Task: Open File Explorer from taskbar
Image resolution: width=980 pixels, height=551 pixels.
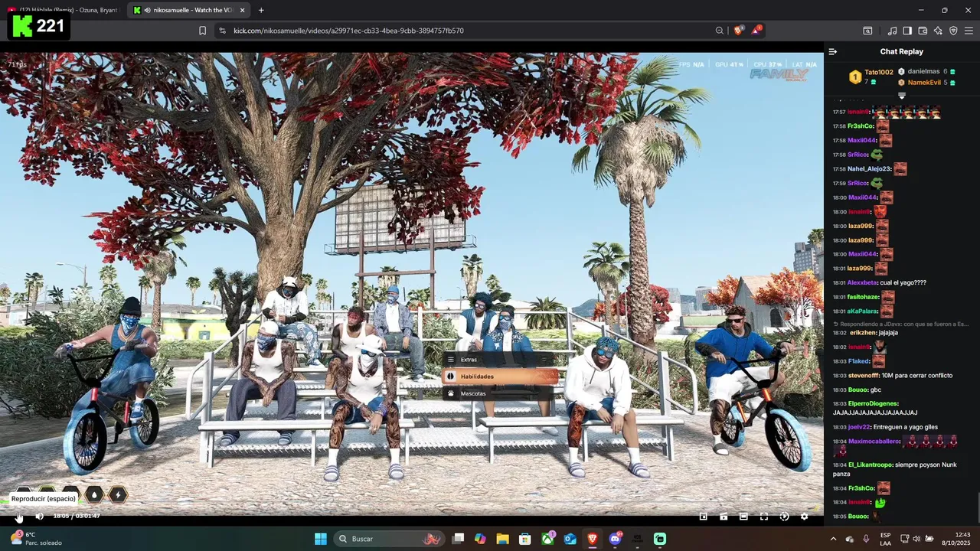Action: coord(502,539)
